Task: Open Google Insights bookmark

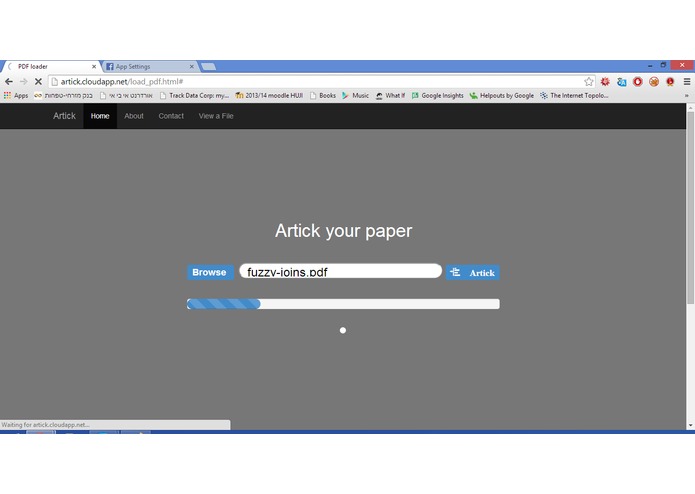Action: pyautogui.click(x=437, y=95)
